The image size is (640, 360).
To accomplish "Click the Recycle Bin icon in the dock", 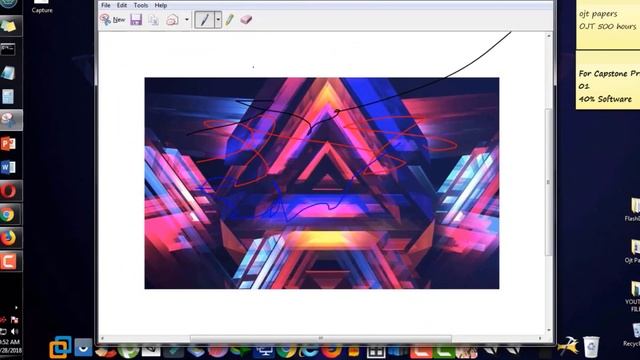I will tap(591, 347).
